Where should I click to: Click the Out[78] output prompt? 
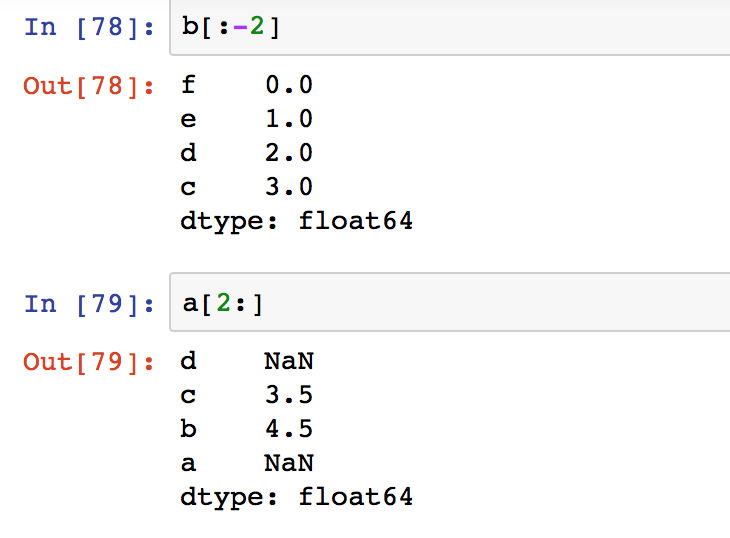pyautogui.click(x=88, y=86)
